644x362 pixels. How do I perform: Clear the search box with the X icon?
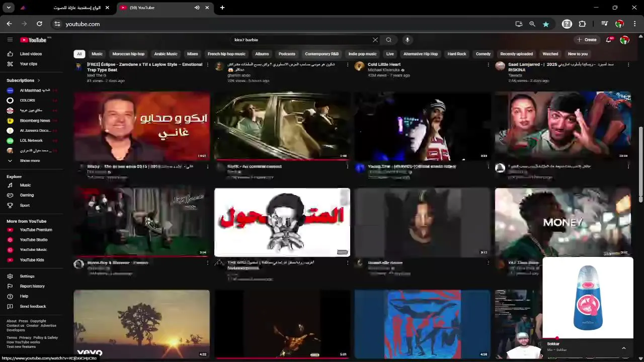(x=375, y=40)
